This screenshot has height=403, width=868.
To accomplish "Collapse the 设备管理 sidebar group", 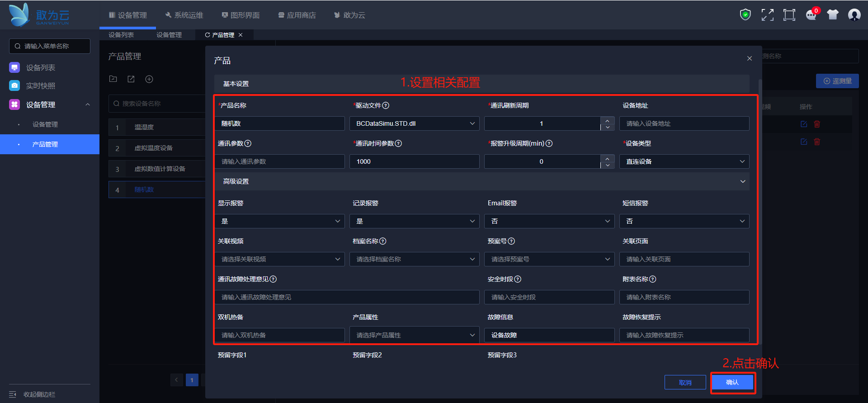I will pyautogui.click(x=88, y=104).
